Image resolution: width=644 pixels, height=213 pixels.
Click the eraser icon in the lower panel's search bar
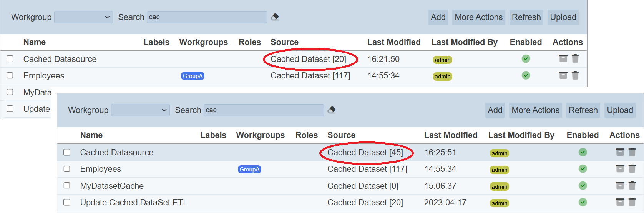coord(332,110)
